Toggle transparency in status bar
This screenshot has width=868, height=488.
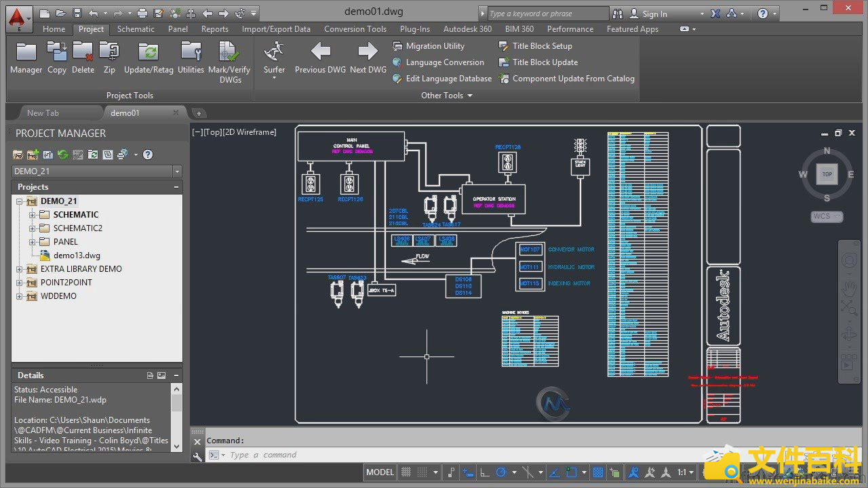coord(598,472)
